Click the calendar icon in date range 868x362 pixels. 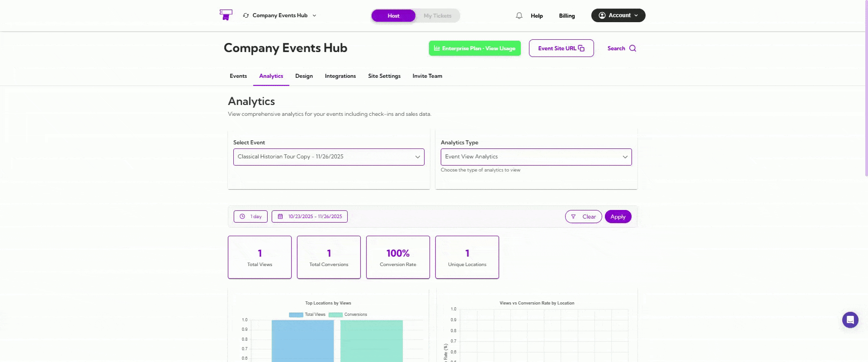click(x=280, y=216)
